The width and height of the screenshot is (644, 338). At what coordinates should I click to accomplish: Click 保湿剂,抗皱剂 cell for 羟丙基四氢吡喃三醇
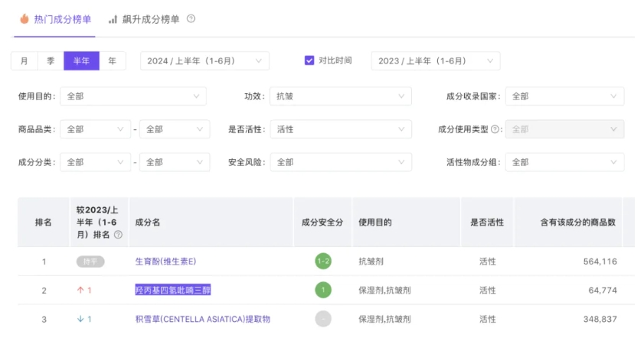click(384, 290)
